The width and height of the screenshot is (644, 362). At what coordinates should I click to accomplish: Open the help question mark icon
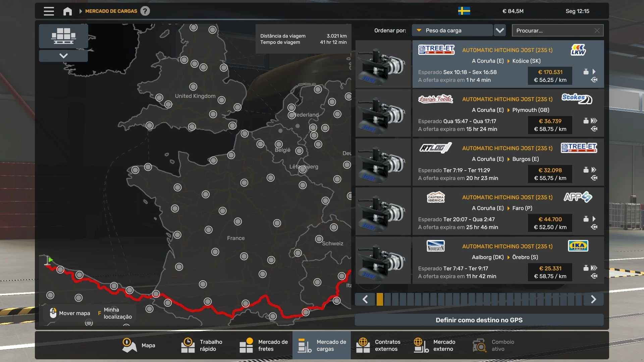point(145,11)
